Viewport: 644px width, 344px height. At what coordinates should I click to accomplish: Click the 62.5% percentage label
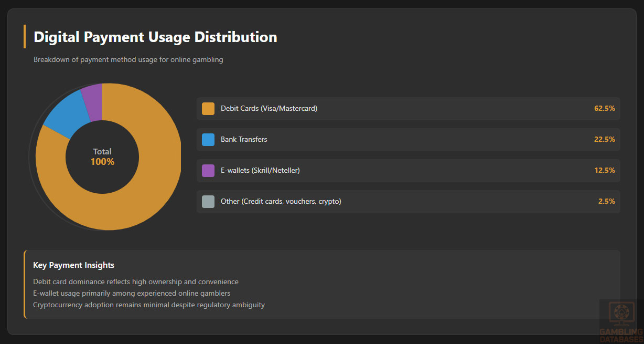[604, 108]
